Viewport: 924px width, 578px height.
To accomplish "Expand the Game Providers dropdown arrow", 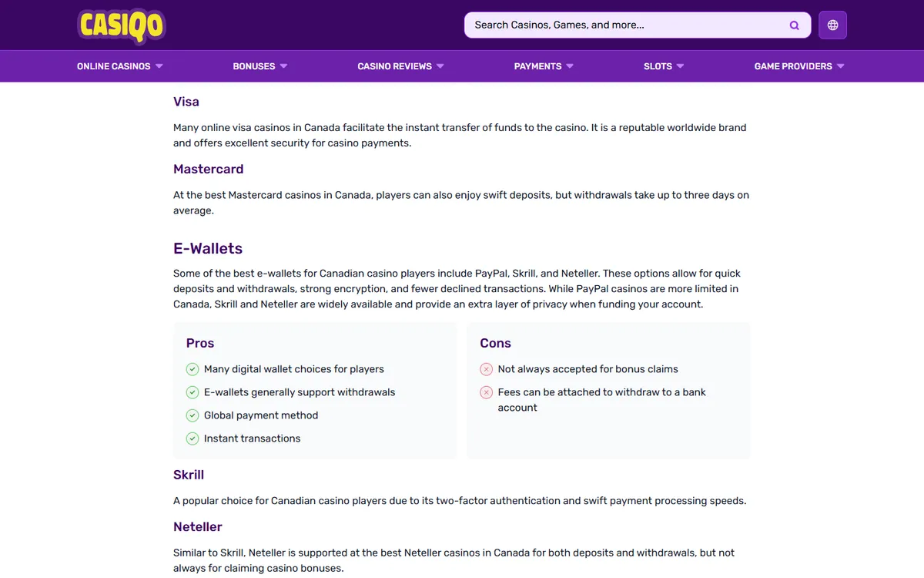I will 841,66.
